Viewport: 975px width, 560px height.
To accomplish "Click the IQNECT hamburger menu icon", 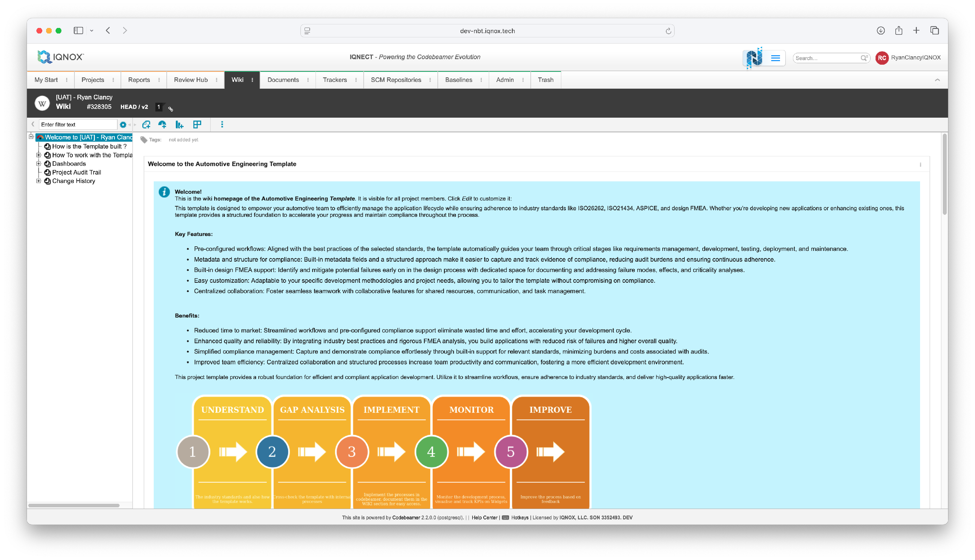I will coord(775,58).
